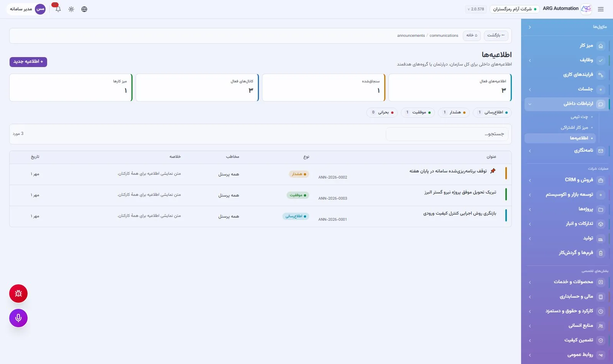Viewport: 613px width, 364px height.
Task: Collapse the ارتباطات داخلی sidebar section
Action: [530, 104]
